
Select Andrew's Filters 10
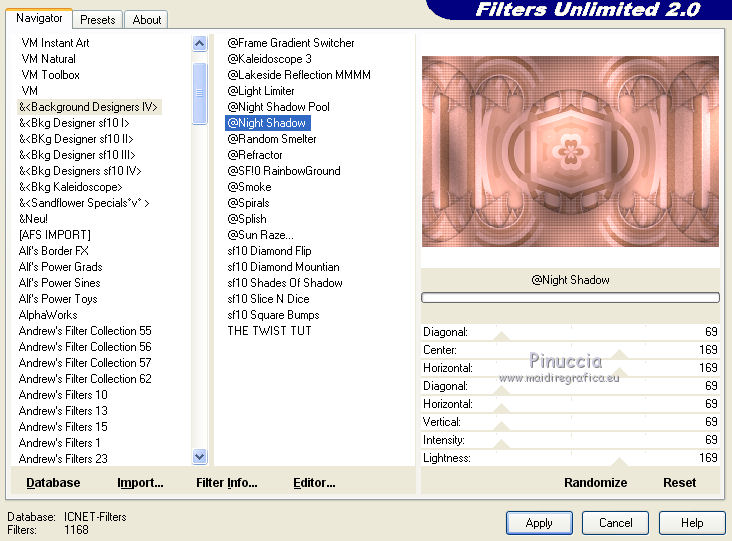(x=63, y=394)
